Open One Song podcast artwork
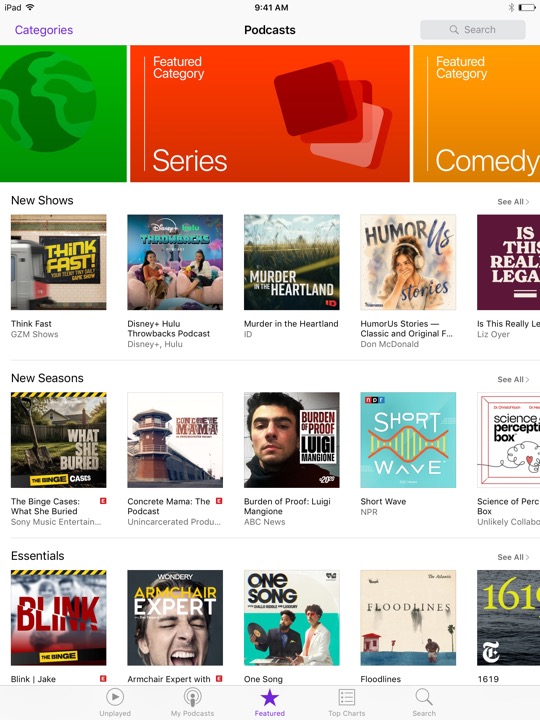The height and width of the screenshot is (720, 540). coord(292,618)
